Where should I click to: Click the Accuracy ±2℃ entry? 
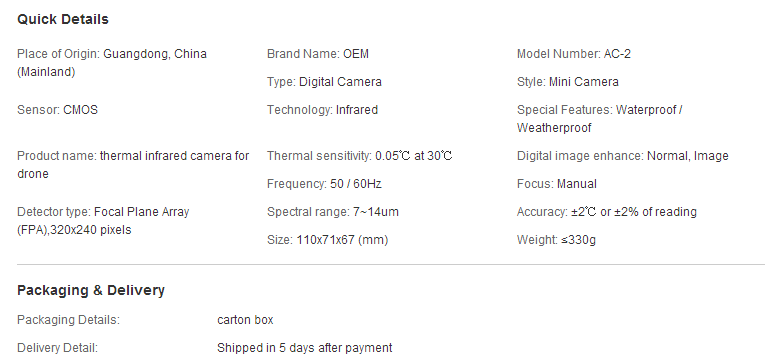pyautogui.click(x=606, y=212)
